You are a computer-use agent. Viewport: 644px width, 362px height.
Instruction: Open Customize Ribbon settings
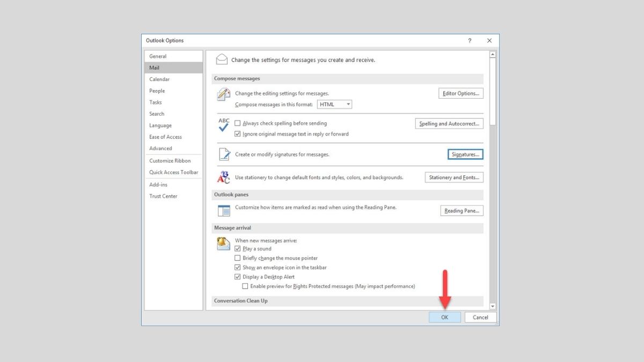173,161
